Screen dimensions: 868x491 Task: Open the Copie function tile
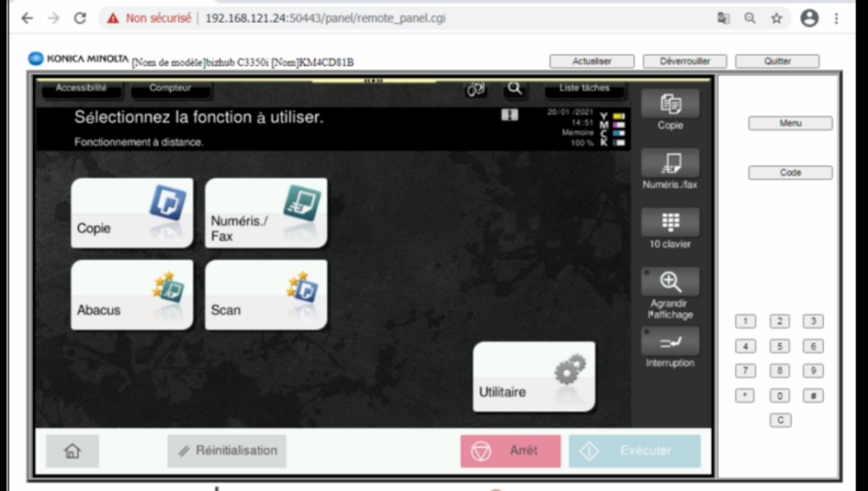(x=131, y=213)
